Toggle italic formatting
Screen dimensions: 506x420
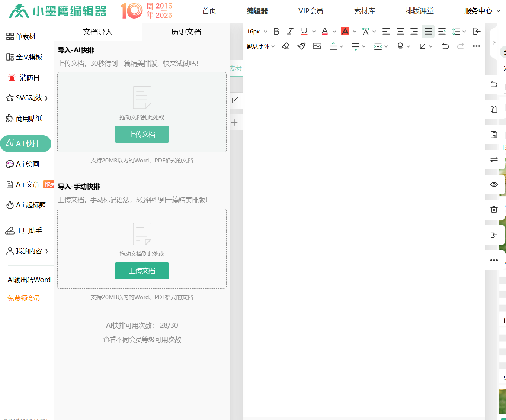[x=290, y=32]
